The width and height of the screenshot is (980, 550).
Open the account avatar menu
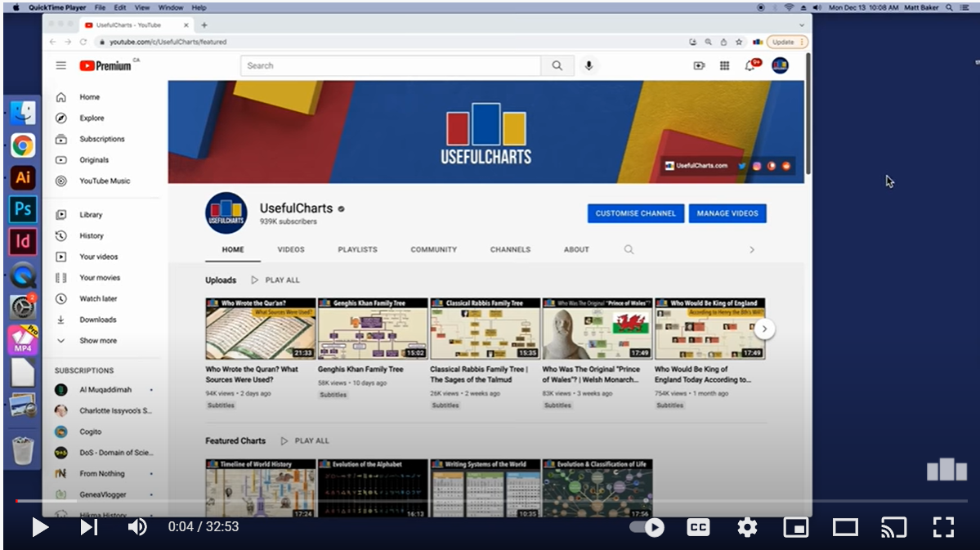pos(780,65)
